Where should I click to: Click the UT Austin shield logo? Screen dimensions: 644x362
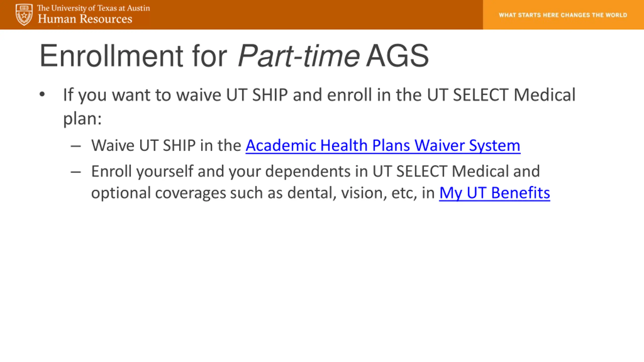tap(24, 15)
